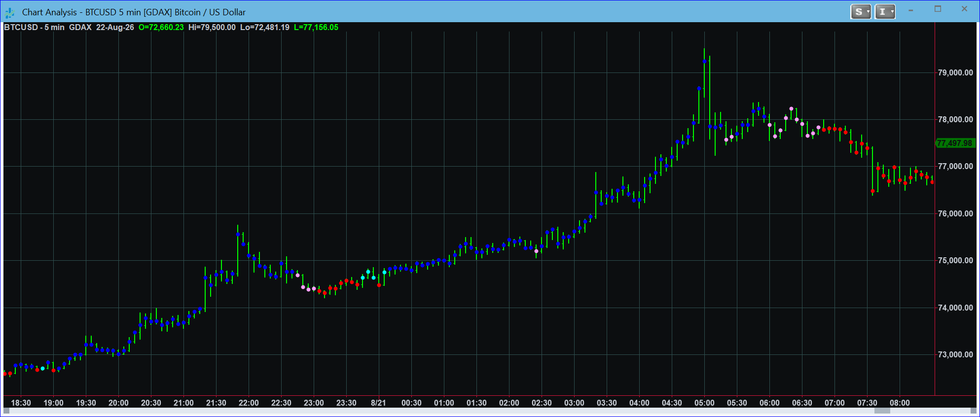This screenshot has height=417, width=980.
Task: Click the current price marker '77,497.98'
Action: point(955,143)
